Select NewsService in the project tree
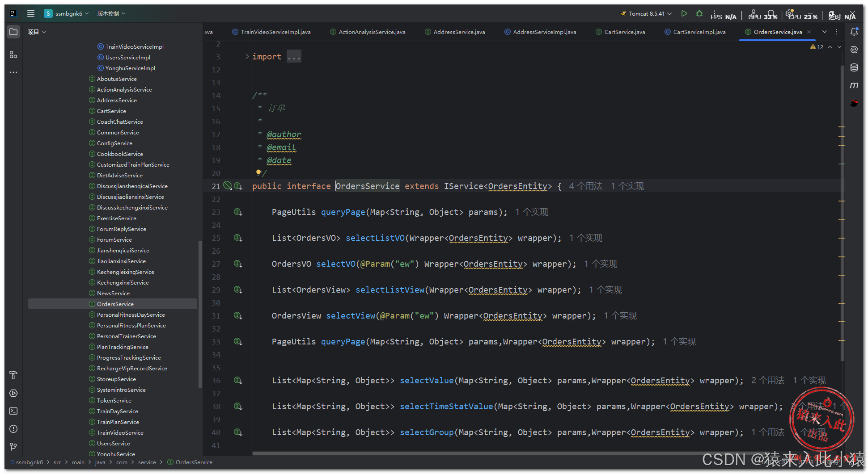The height and width of the screenshot is (474, 868). (113, 293)
